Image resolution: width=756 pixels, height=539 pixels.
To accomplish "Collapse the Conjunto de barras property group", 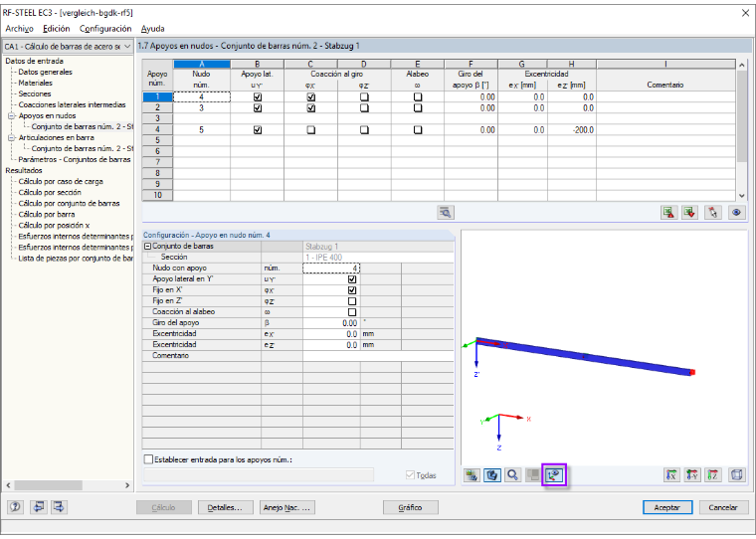I will point(147,247).
